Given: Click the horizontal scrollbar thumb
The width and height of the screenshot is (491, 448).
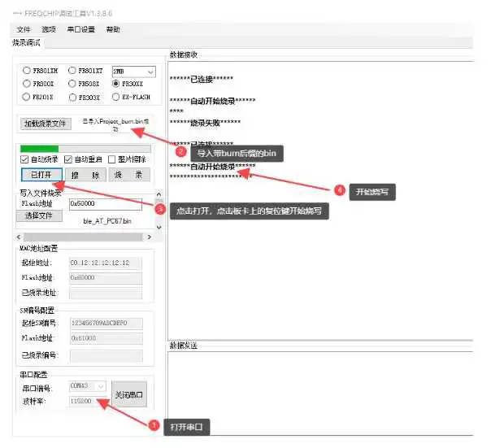Looking at the screenshot, I should pos(83,237).
